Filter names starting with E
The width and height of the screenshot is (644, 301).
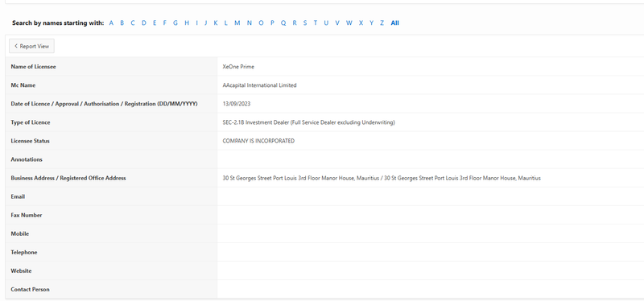tap(155, 23)
